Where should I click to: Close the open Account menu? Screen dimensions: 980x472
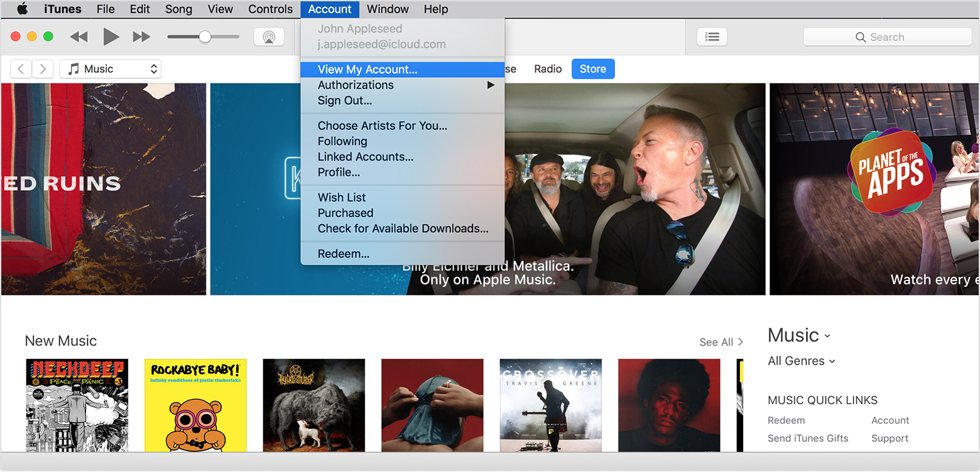(330, 9)
